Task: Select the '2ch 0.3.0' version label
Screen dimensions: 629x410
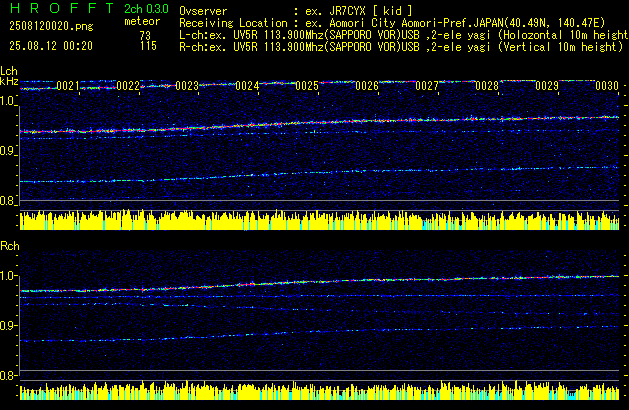Action: click(x=146, y=9)
